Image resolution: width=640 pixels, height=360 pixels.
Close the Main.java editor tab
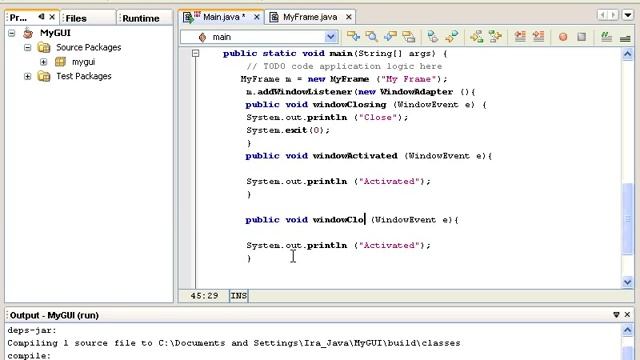(256, 17)
